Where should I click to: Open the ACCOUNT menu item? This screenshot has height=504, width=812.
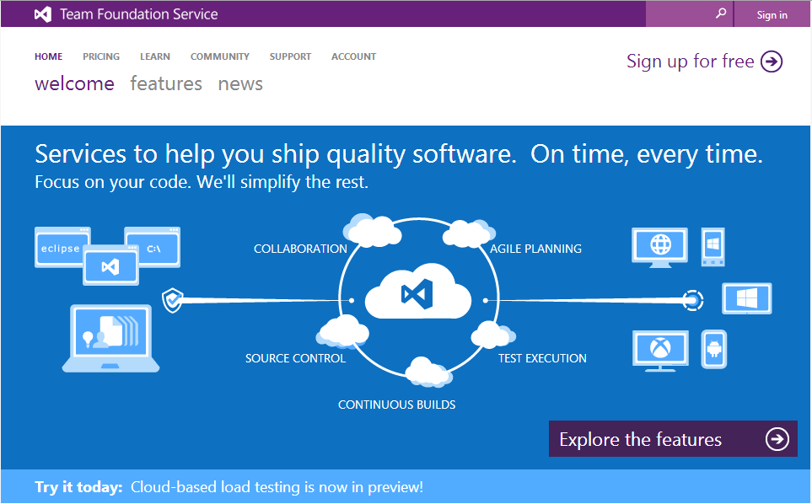pos(353,56)
